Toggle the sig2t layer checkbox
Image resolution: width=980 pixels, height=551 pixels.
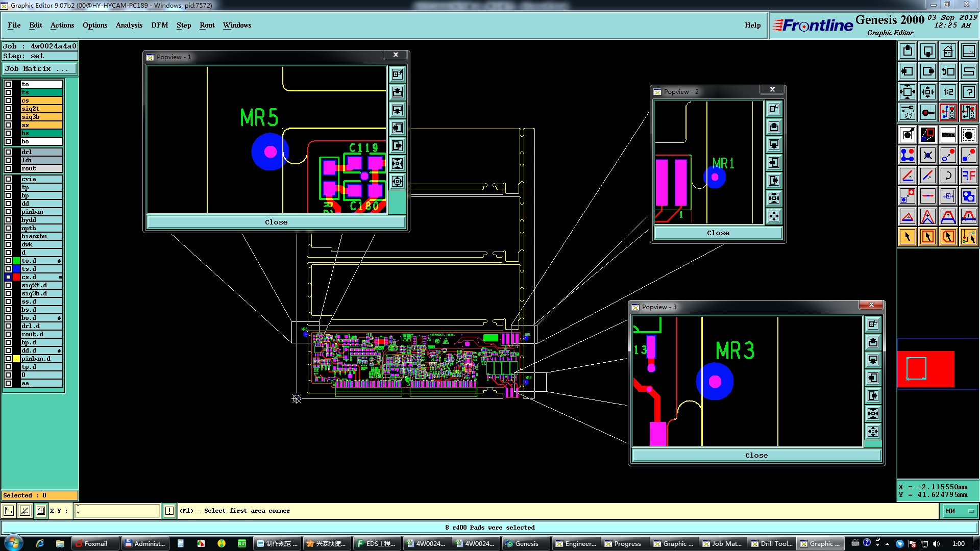tap(8, 109)
